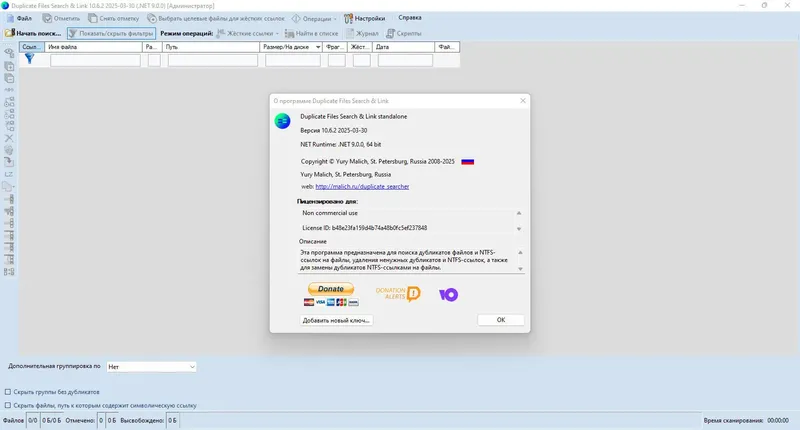This screenshot has height=430, width=800.
Task: Click the Жёст... column header
Action: click(360, 47)
